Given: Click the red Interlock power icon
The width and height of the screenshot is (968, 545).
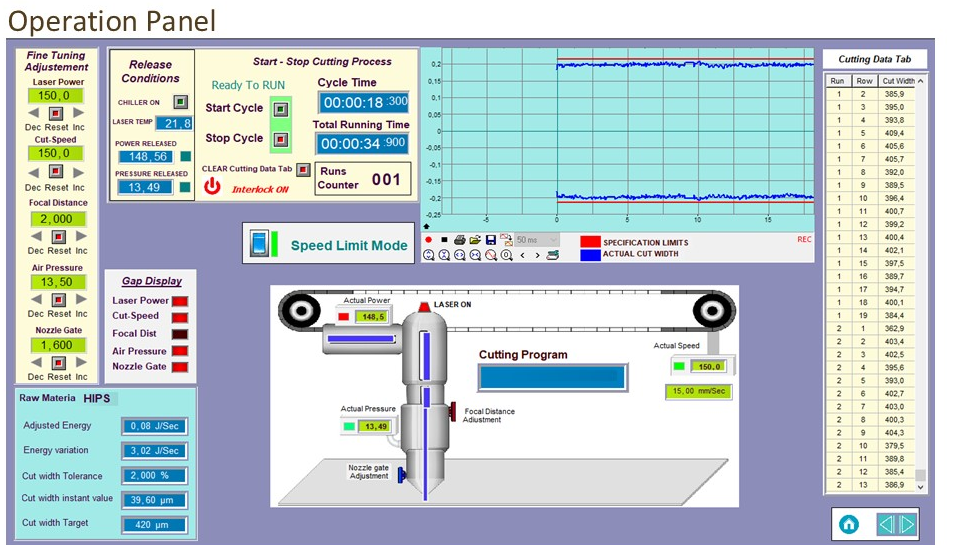Looking at the screenshot, I should click(212, 186).
